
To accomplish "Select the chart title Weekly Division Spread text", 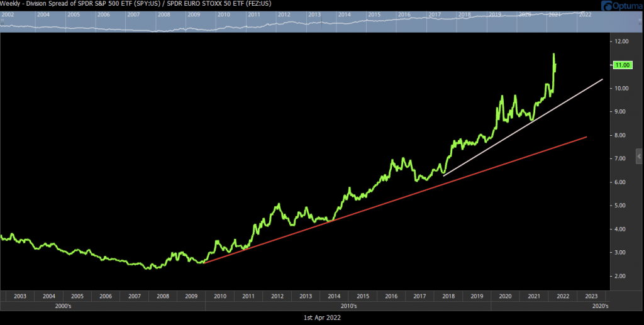I will (x=136, y=4).
